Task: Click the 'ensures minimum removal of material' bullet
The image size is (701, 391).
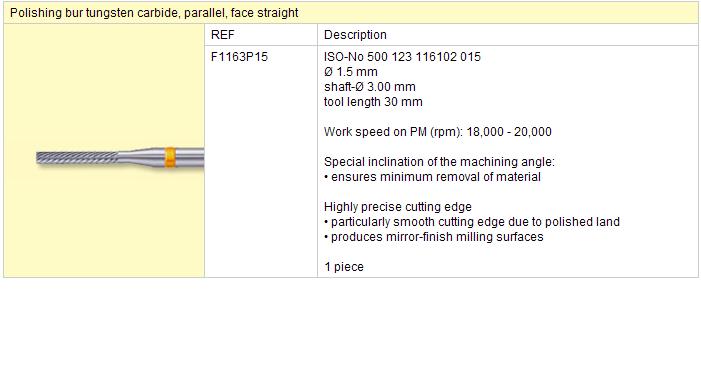Action: click(432, 177)
